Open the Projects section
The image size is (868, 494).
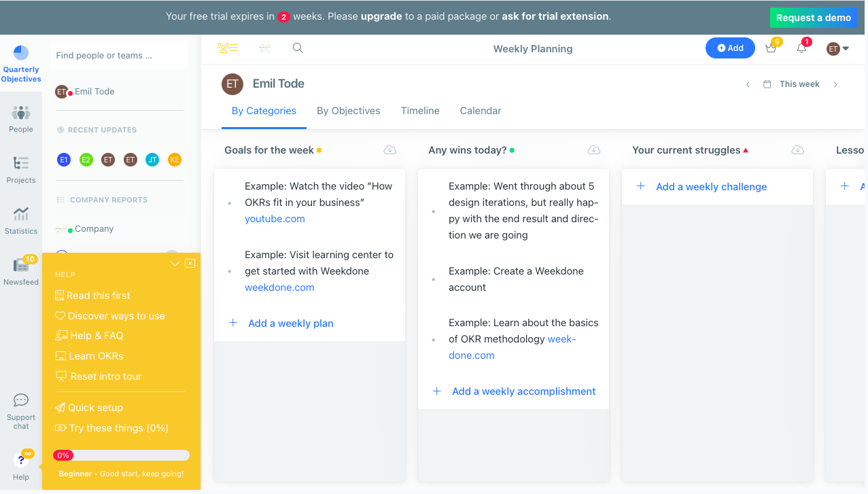21,170
